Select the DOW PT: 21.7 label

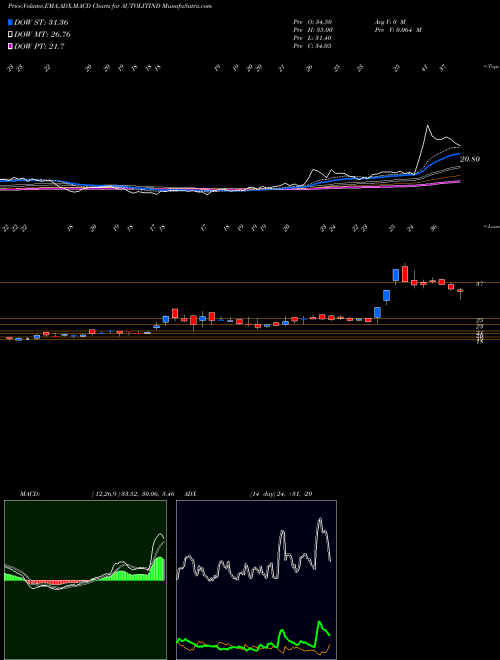39,47
